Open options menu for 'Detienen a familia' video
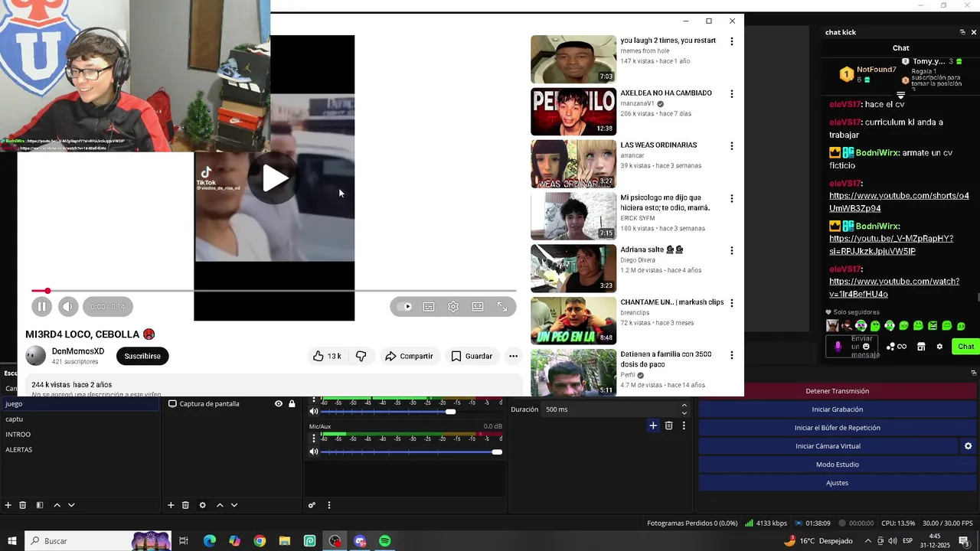Screen dimensions: 980x551 click(x=731, y=355)
